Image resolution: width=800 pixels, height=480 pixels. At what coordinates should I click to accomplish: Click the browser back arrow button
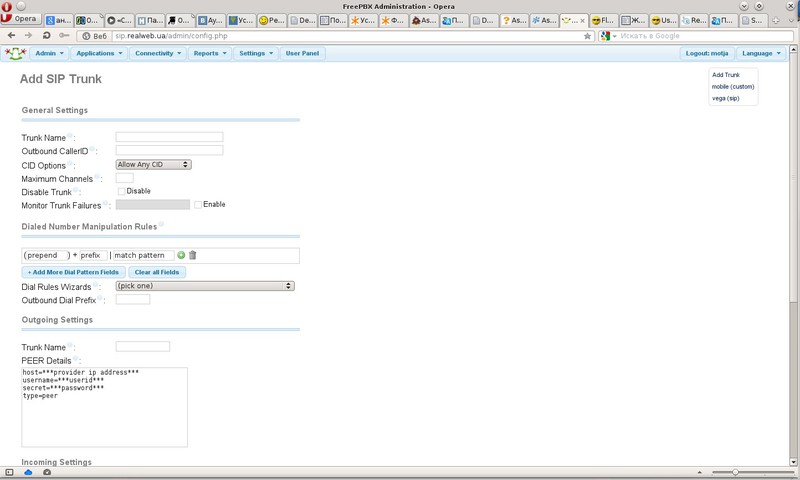(x=11, y=35)
